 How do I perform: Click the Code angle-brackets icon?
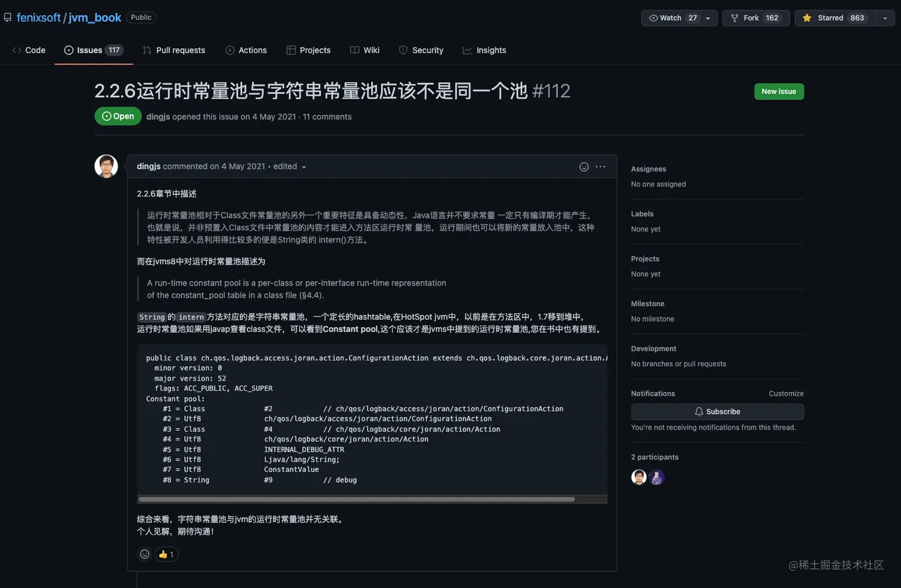coord(17,50)
